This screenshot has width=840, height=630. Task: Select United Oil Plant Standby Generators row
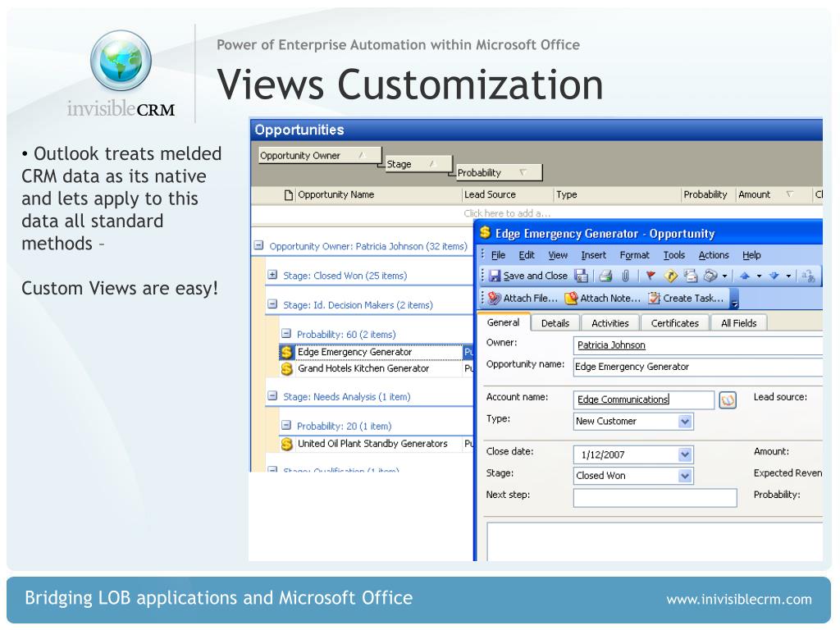(376, 444)
